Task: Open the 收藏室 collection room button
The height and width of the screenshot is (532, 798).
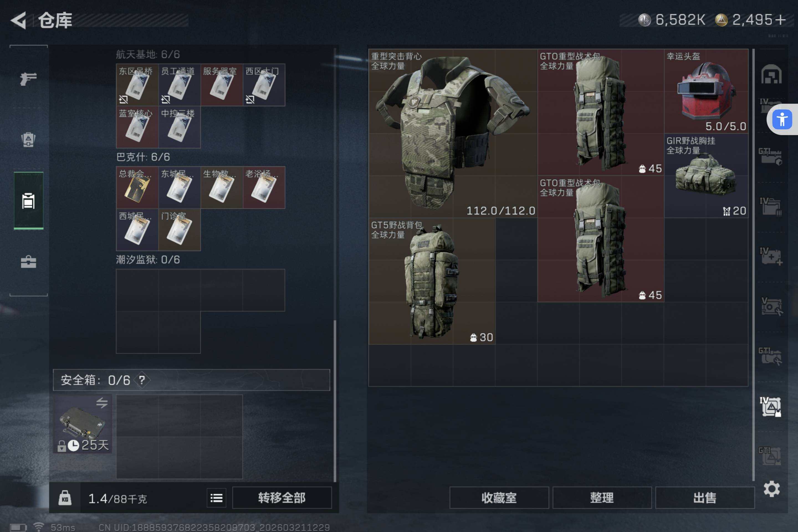Action: pos(499,498)
